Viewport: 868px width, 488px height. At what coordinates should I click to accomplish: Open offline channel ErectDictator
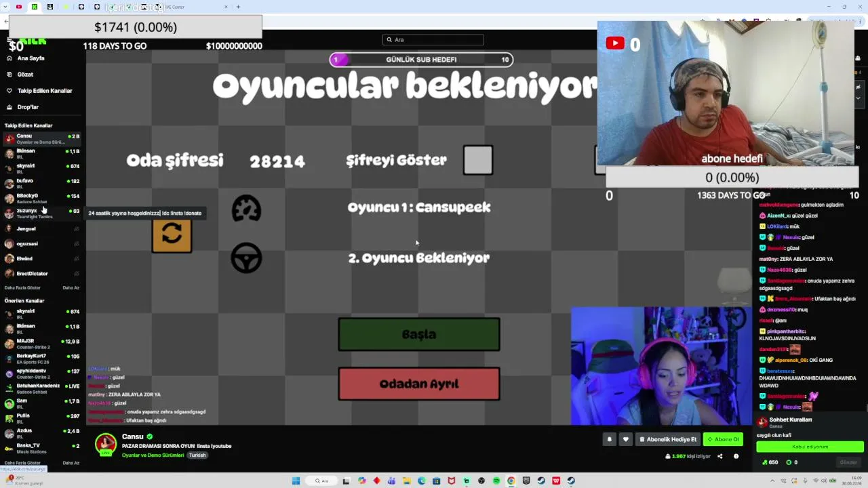pos(42,273)
